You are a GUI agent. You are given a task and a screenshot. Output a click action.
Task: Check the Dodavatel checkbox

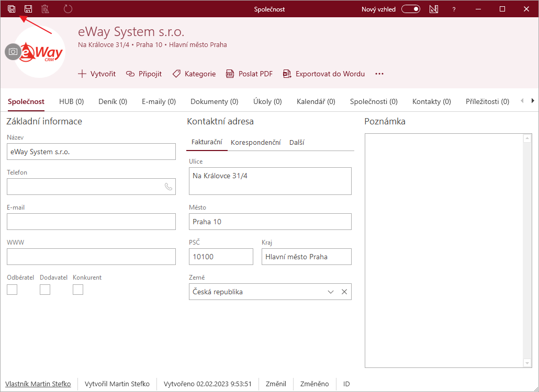point(45,290)
